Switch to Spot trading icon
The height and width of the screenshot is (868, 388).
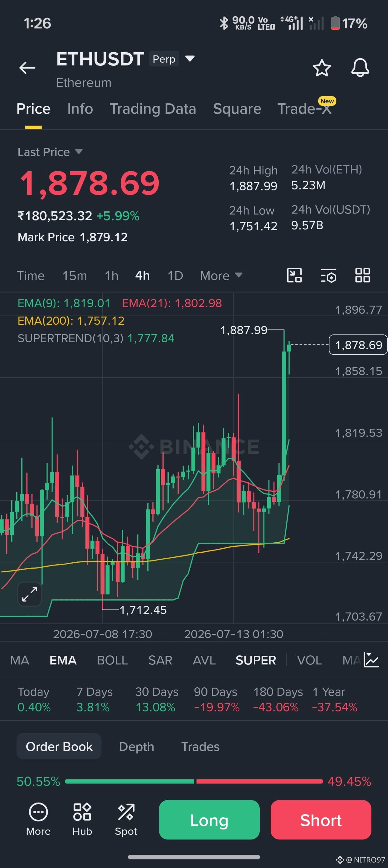pos(126,819)
